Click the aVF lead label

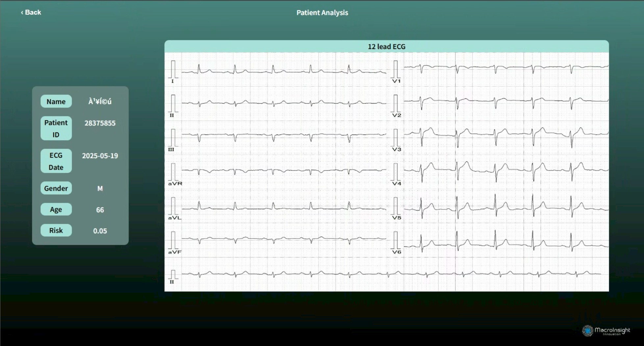[x=175, y=252]
